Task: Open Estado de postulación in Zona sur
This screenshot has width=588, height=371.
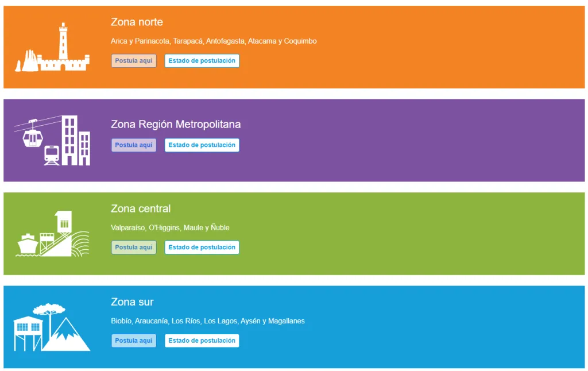Action: [202, 341]
